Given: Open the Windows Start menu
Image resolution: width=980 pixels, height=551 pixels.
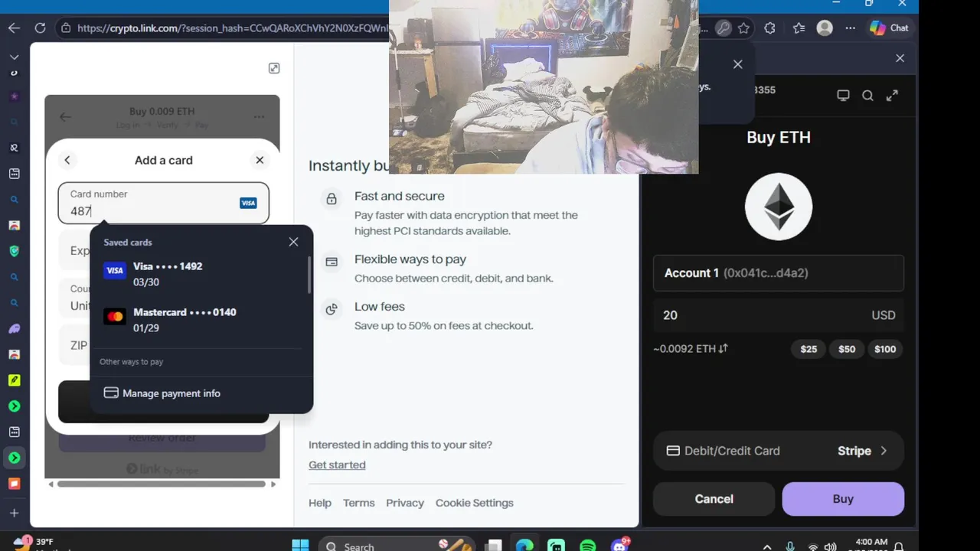Looking at the screenshot, I should point(300,546).
